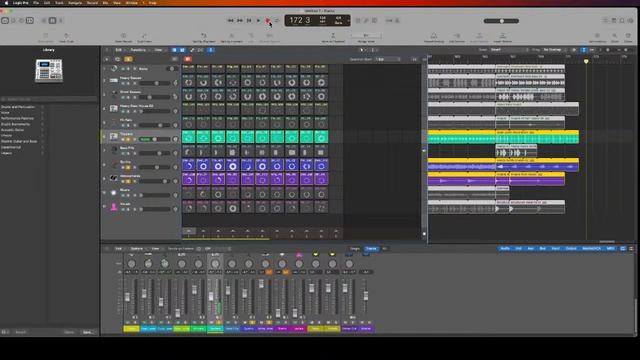Click the Record button in the transport
The height and width of the screenshot is (360, 640).
click(x=268, y=20)
